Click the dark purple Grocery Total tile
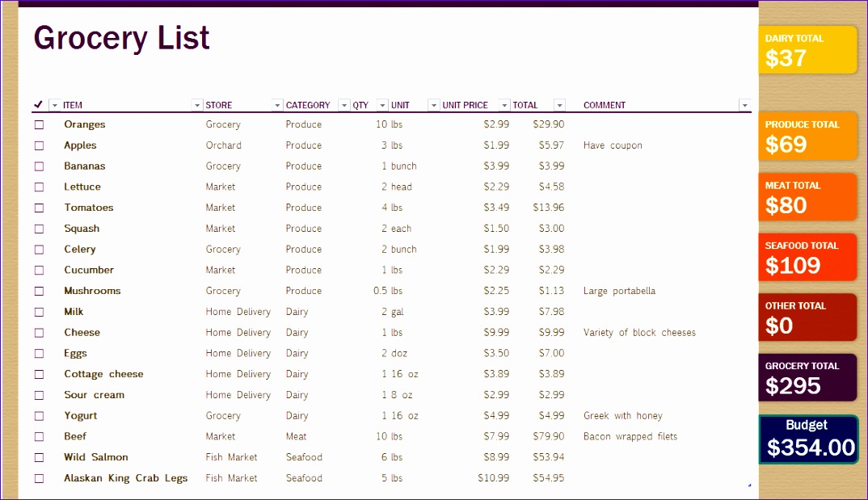The height and width of the screenshot is (500, 868). (x=808, y=378)
